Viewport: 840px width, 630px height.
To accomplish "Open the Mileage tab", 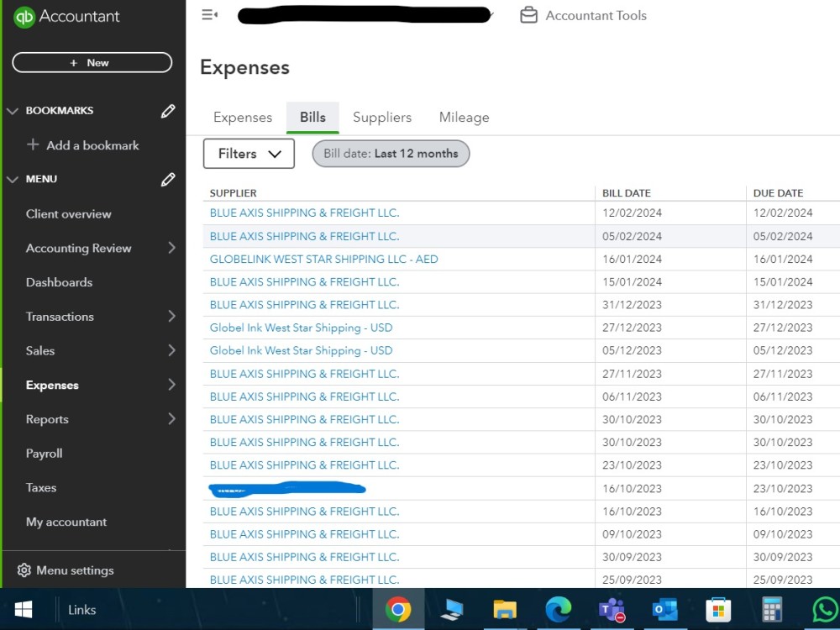I will [x=464, y=118].
